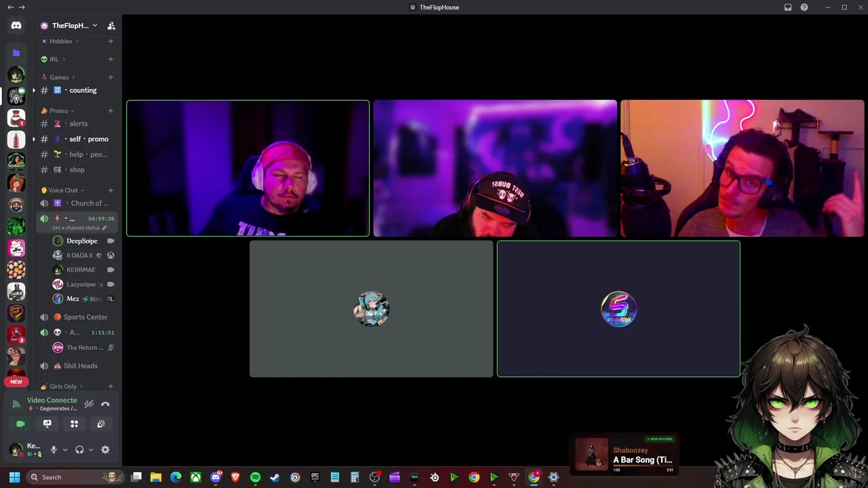Go back with the arrow
The height and width of the screenshot is (488, 868).
(10, 7)
